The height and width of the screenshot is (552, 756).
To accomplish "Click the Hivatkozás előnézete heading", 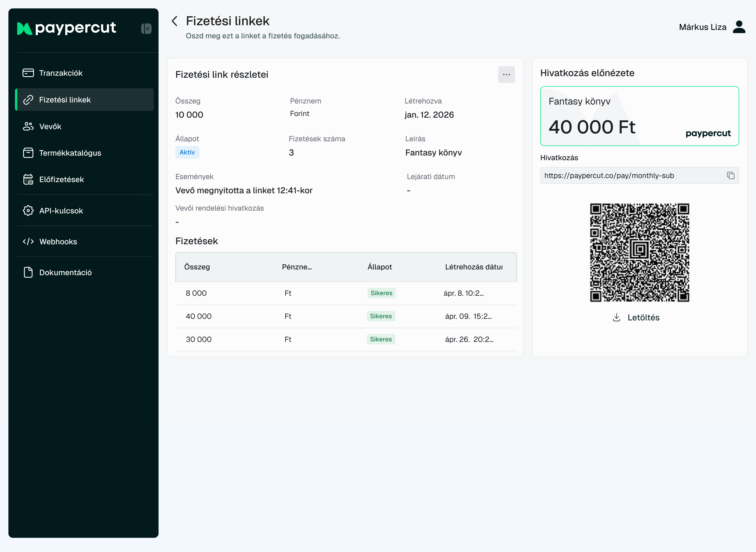I will click(x=587, y=73).
